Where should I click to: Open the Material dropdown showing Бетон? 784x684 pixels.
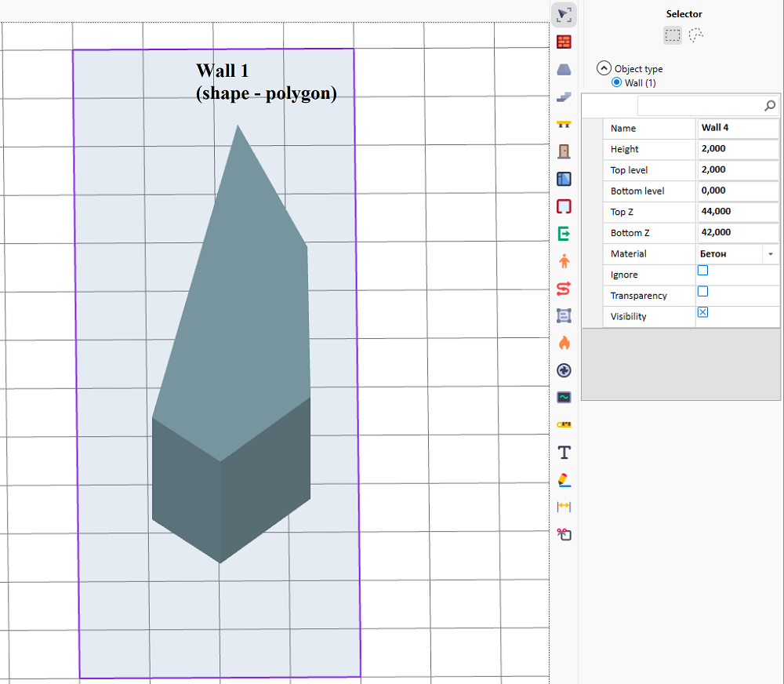(x=769, y=253)
